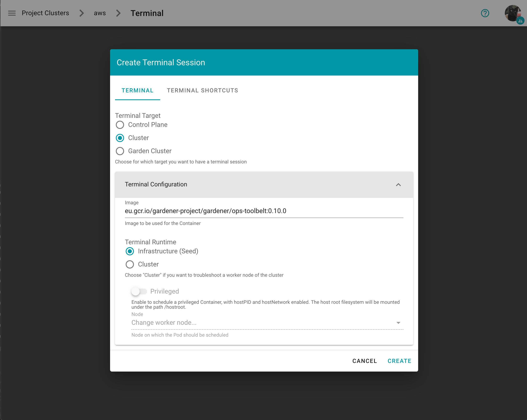Image resolution: width=527 pixels, height=420 pixels.
Task: Select Infrastructure (Seed) runtime option
Action: click(130, 251)
